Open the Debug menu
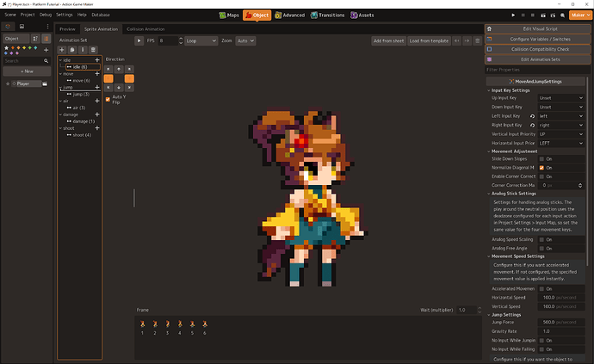 coord(46,15)
